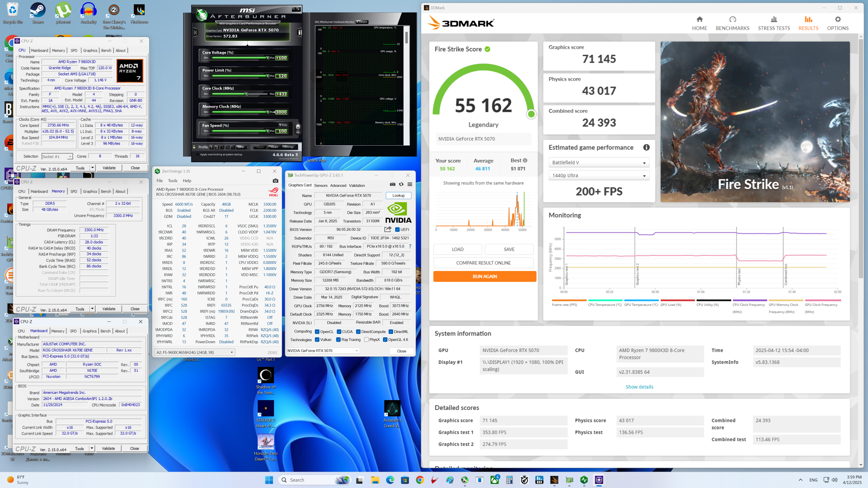Toggle Afterburner fan speed Auto button
The width and height of the screenshot is (868, 488).
click(283, 125)
